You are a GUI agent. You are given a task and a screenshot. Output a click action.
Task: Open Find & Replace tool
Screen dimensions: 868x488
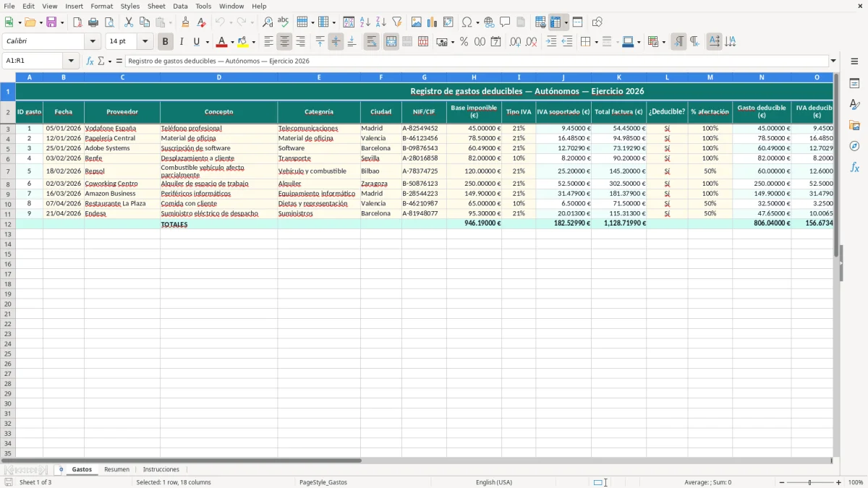(x=268, y=22)
